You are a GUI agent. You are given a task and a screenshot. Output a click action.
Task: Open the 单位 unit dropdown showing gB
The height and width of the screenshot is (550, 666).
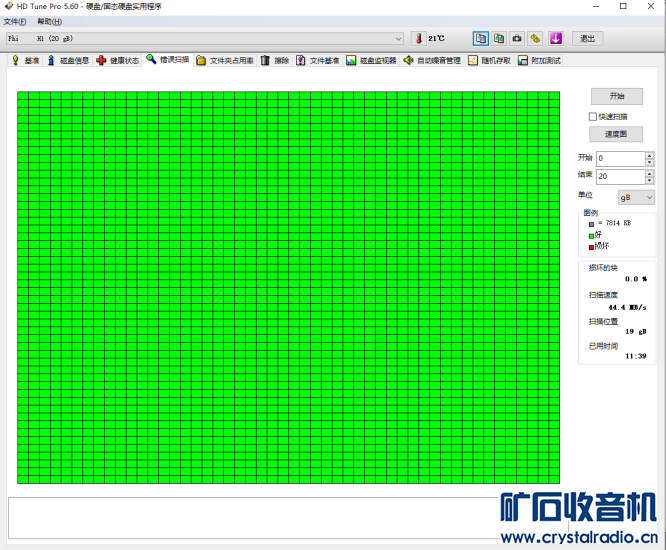click(x=636, y=197)
